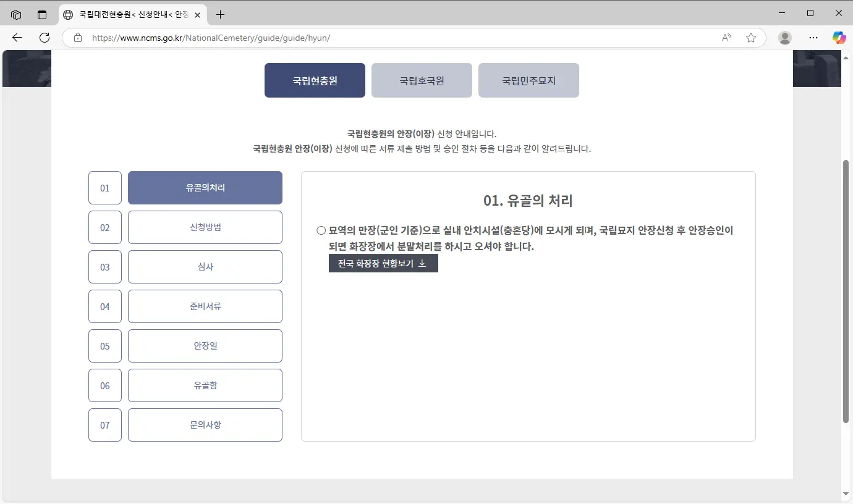This screenshot has width=853, height=504.
Task: Expand the 07 문의사항 section
Action: (205, 425)
